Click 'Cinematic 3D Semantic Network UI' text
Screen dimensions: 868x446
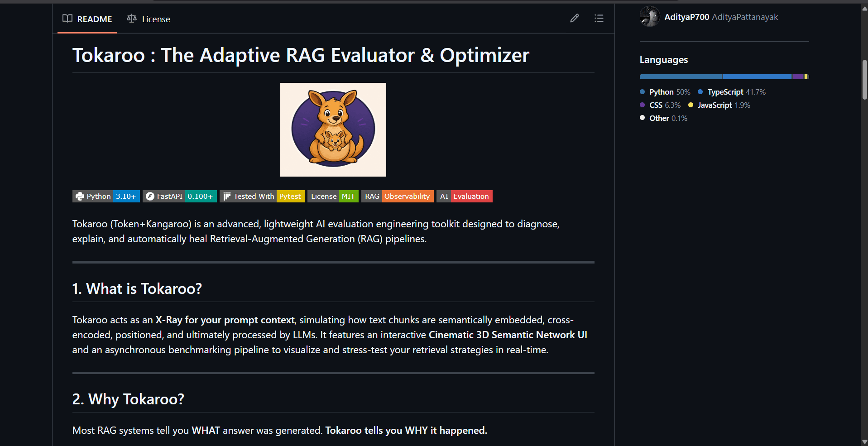pos(508,335)
